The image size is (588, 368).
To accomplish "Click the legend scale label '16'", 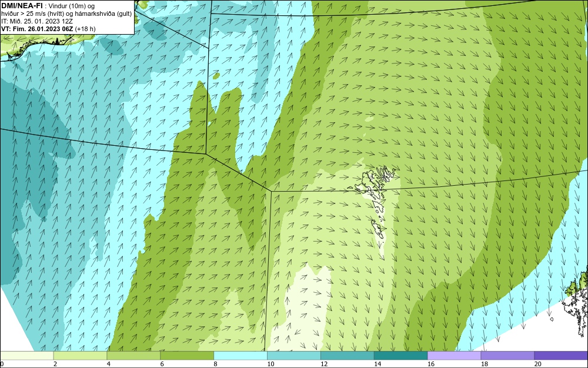I will pos(431,364).
